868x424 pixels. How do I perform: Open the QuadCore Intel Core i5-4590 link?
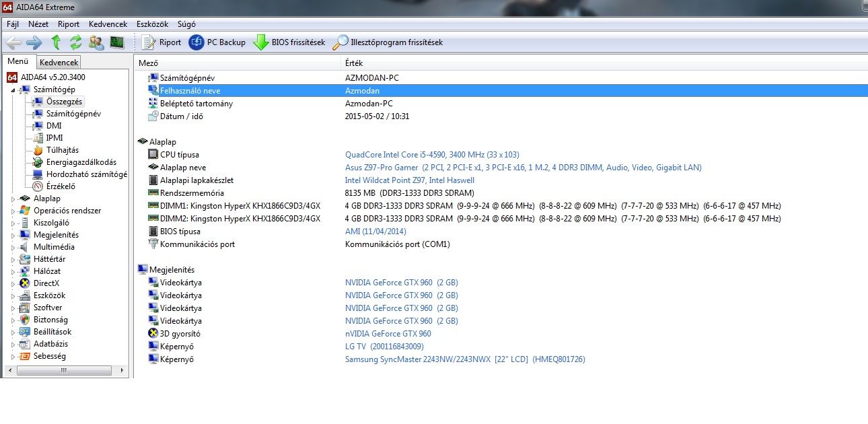(x=432, y=155)
